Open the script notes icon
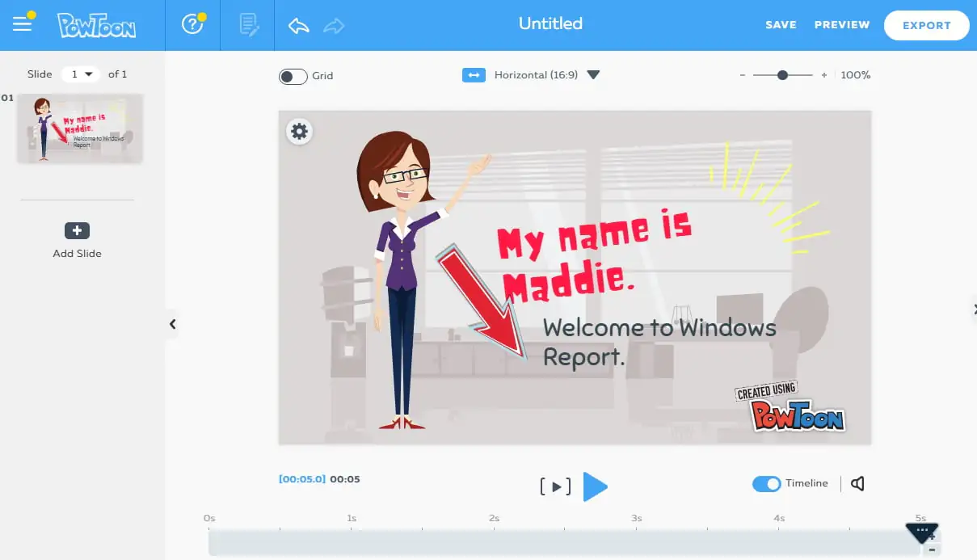Viewport: 977px width, 560px height. click(249, 25)
